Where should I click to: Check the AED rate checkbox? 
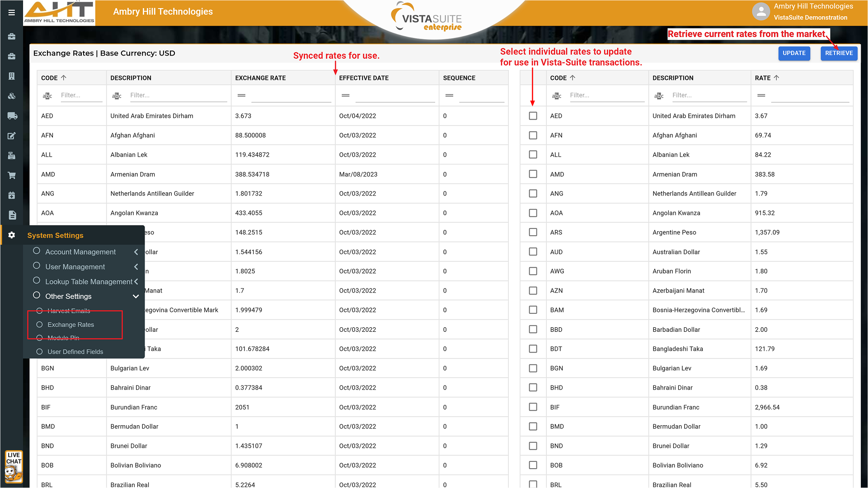click(x=533, y=116)
